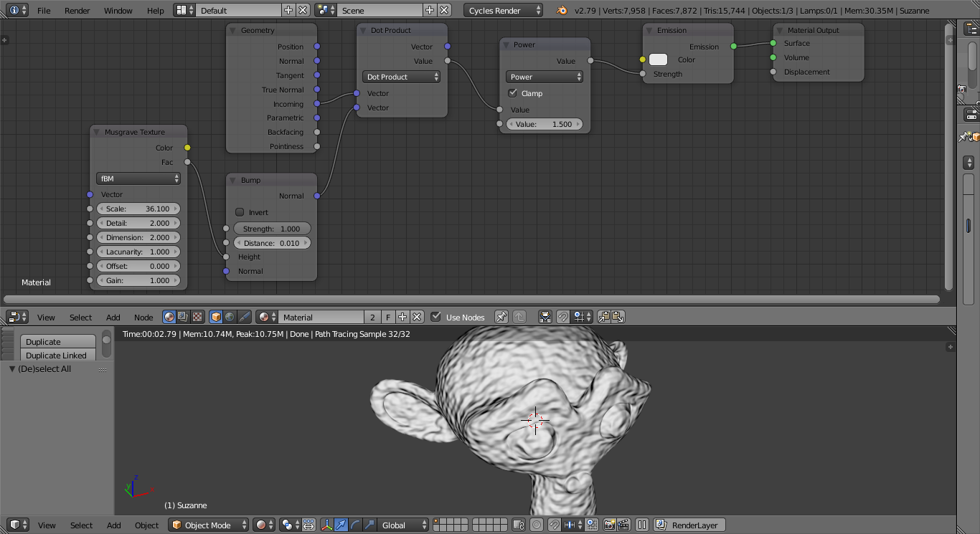This screenshot has height=534, width=980.
Task: Add new screen layout plus icon
Action: tap(288, 10)
